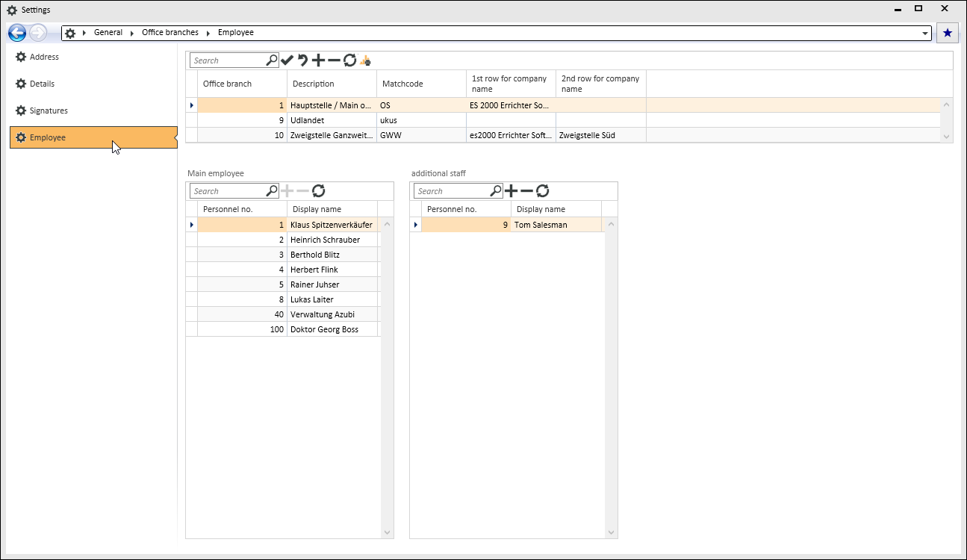
Task: Refresh the additional staff list
Action: (543, 191)
